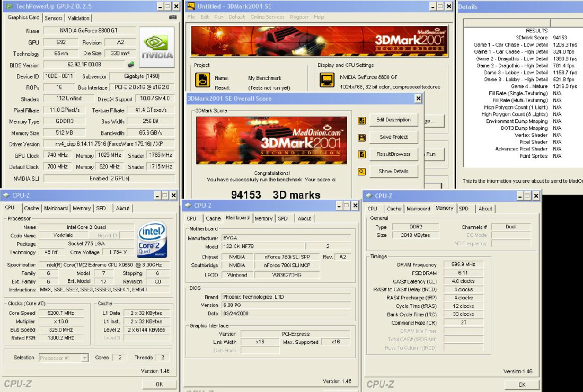Click the Specification field showing X9650 @ 3.00GHz
Viewport: 583px width, 392px height.
pyautogui.click(x=104, y=265)
